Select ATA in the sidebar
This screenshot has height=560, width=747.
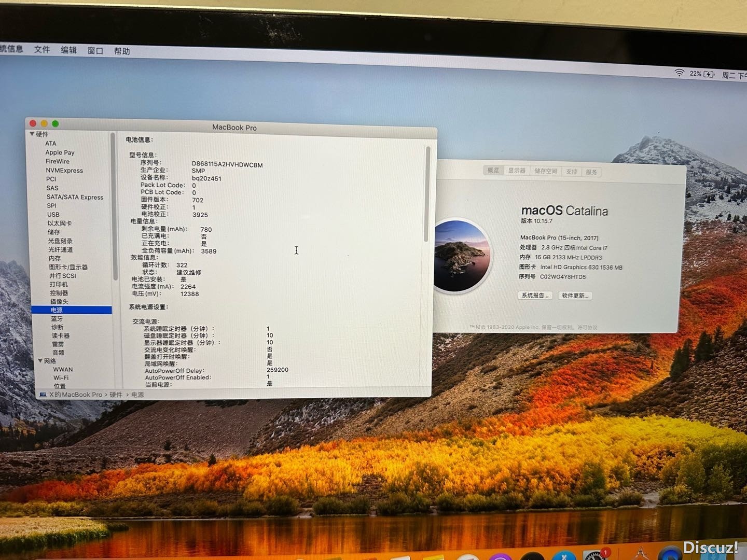tap(50, 144)
